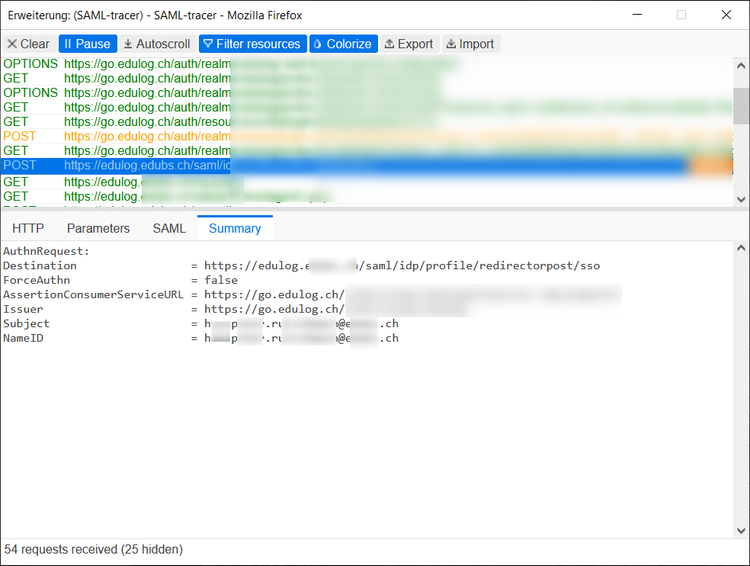Screen dimensions: 750x566
Task: Click the Destination URL value
Action: pos(402,266)
